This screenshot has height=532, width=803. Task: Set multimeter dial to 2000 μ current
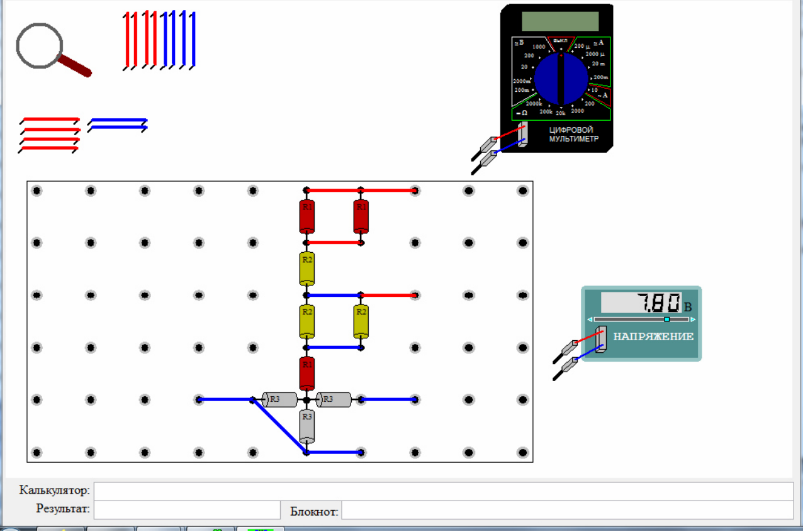tap(595, 54)
